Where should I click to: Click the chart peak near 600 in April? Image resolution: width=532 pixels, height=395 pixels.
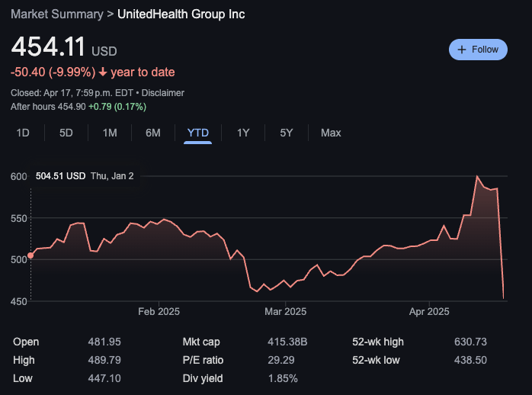476,176
